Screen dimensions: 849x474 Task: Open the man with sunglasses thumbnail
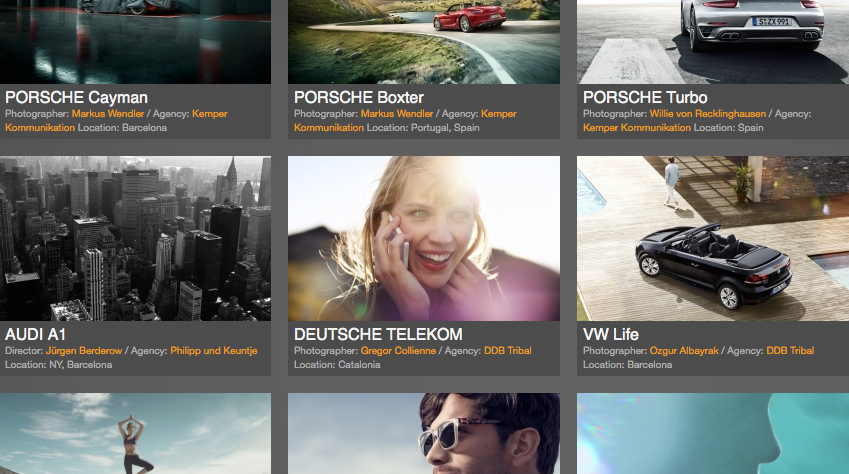(x=424, y=433)
